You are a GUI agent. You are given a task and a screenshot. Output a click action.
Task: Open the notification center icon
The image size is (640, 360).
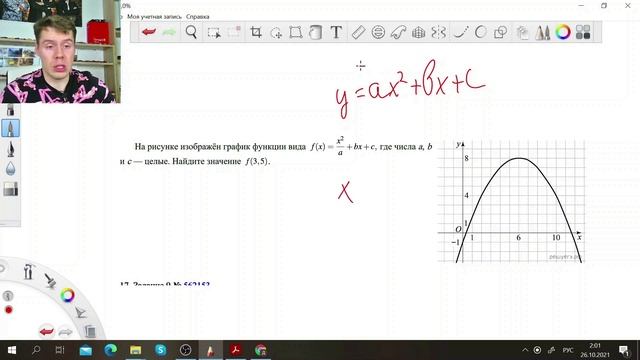(624, 351)
